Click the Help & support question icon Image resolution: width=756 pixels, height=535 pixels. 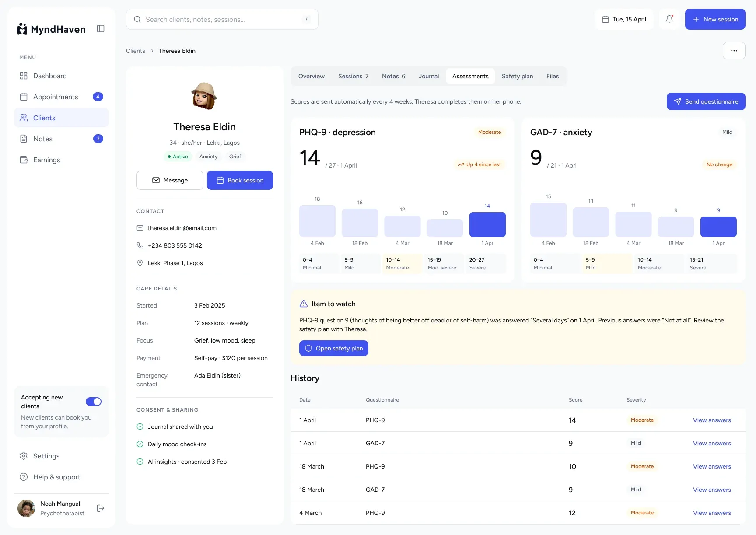[24, 477]
